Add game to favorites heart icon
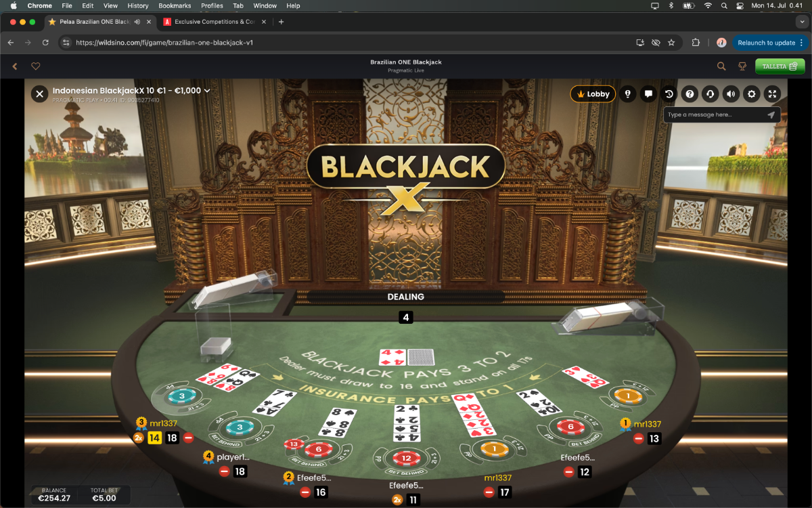 point(36,66)
